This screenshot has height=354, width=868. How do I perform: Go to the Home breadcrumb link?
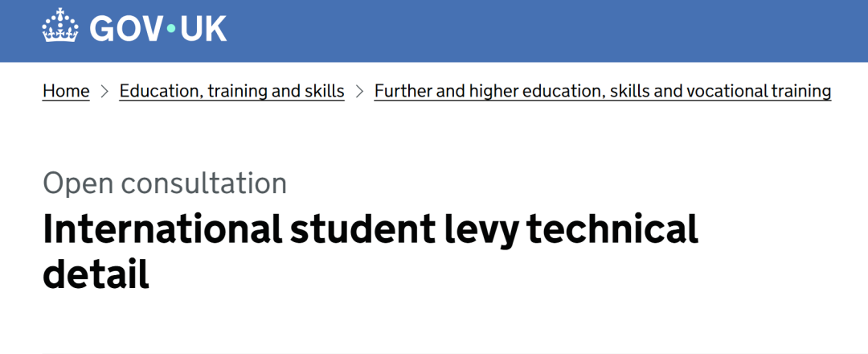coord(66,92)
